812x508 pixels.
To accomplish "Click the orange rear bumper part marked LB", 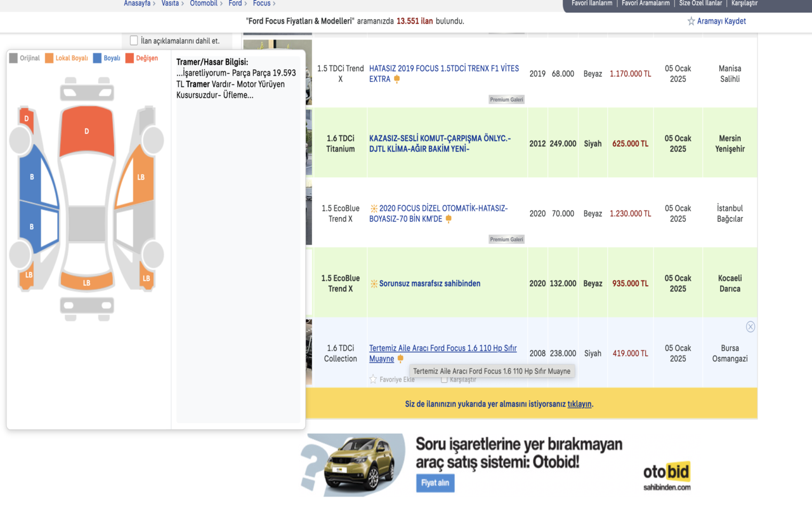I will coord(86,281).
